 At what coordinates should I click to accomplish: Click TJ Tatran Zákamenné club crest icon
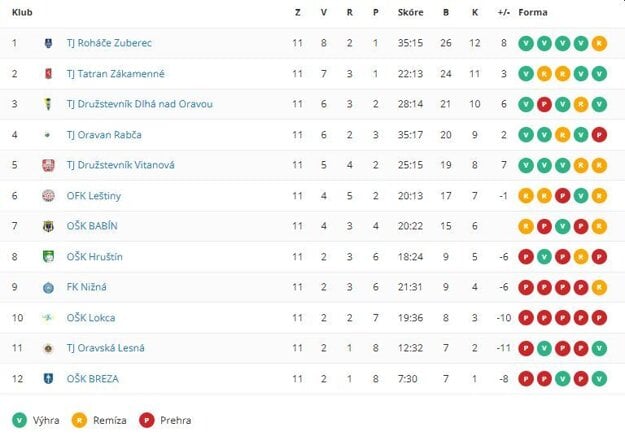tap(49, 74)
